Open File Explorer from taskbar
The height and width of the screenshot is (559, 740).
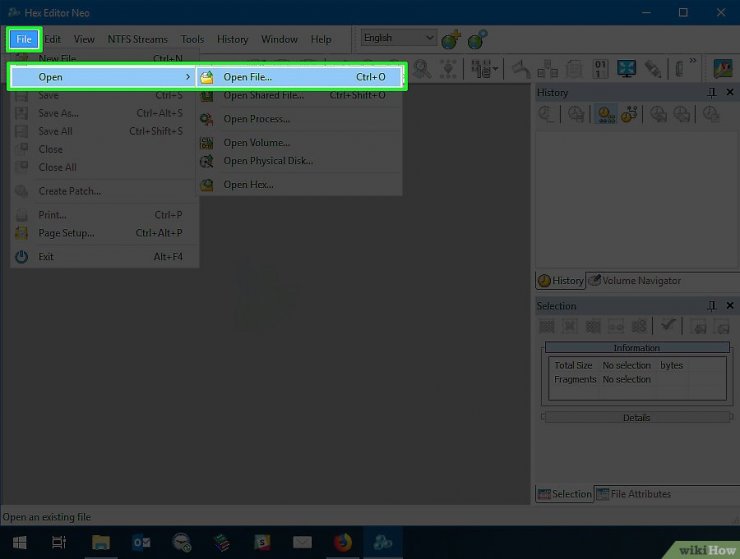coord(101,543)
